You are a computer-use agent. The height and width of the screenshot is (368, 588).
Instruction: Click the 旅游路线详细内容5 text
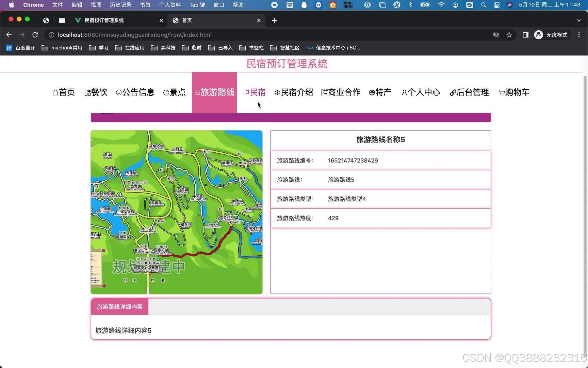click(x=123, y=331)
